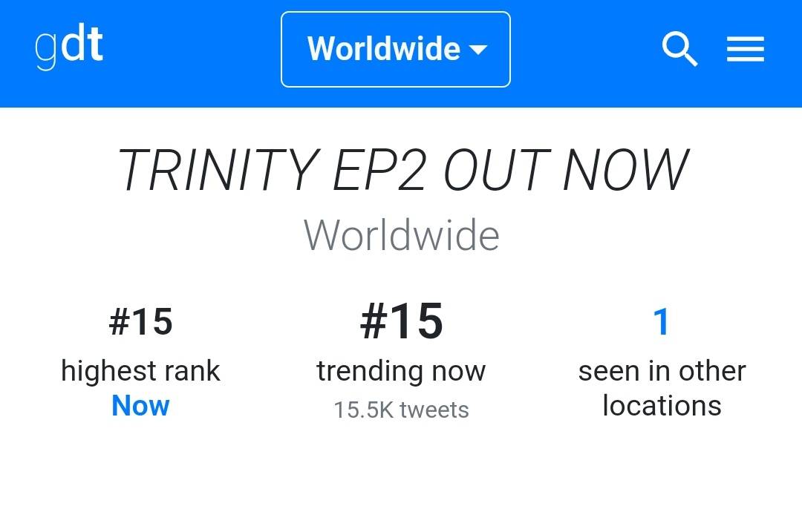Click the blue Now link
Screen dimensions: 802x532
(140, 406)
